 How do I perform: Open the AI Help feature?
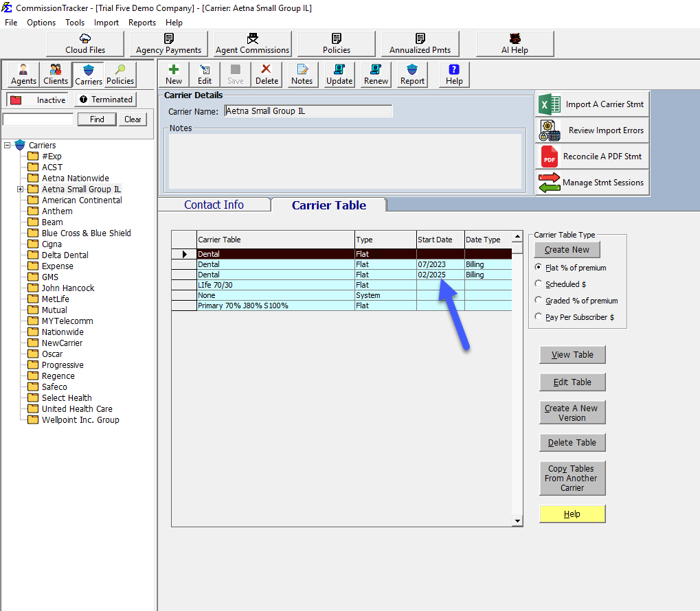(514, 43)
